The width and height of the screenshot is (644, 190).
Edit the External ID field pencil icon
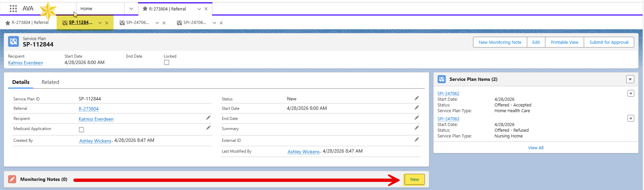pyautogui.click(x=417, y=139)
